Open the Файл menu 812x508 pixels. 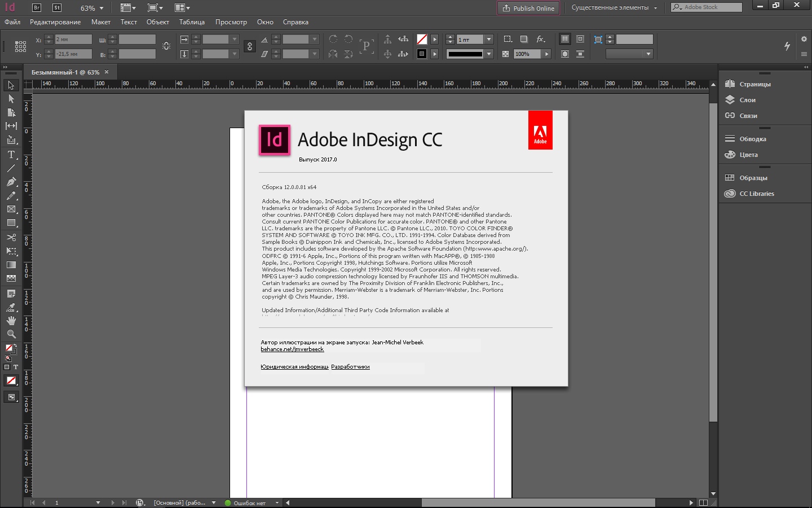pos(12,22)
